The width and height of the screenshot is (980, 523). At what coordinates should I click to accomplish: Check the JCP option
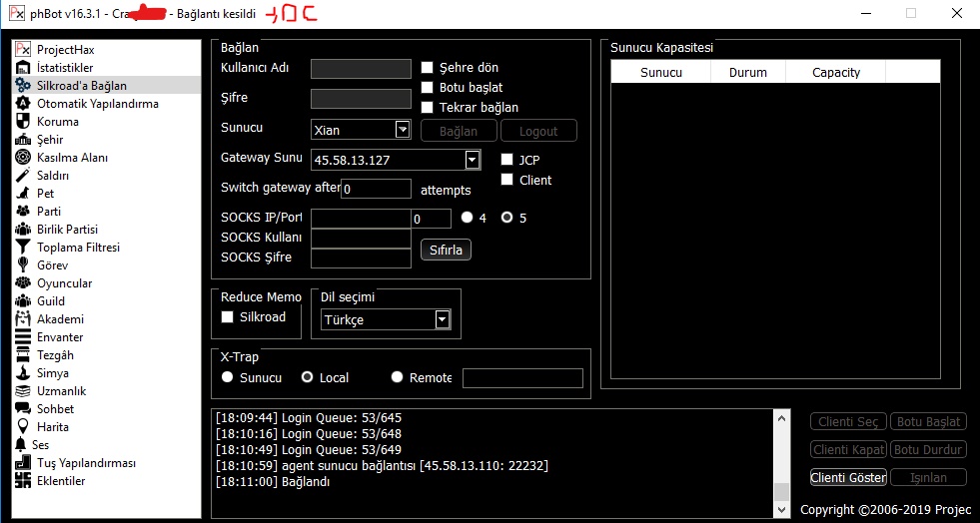[507, 160]
